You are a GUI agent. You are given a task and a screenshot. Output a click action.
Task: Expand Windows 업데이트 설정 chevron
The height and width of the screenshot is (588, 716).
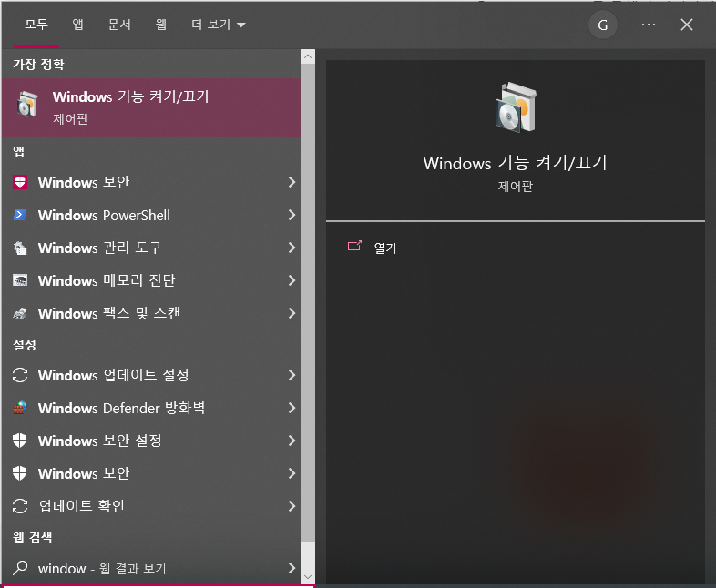[x=292, y=375]
